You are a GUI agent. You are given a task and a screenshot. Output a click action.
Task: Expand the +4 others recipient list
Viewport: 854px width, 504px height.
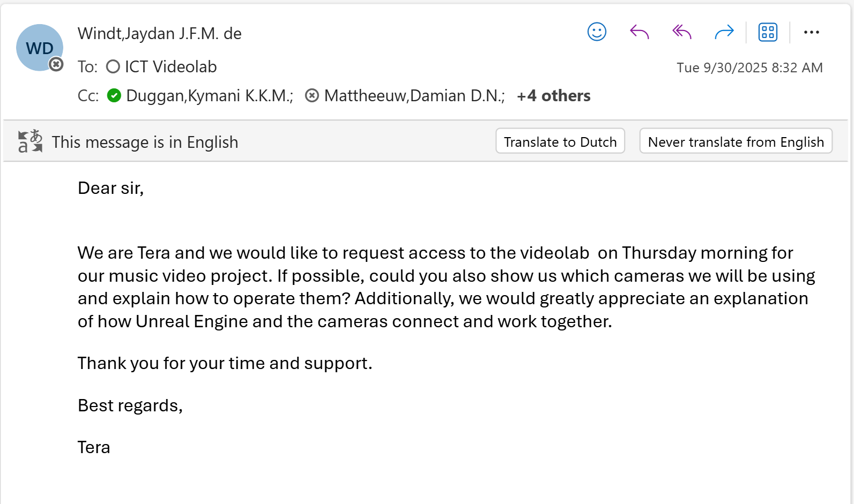[554, 96]
